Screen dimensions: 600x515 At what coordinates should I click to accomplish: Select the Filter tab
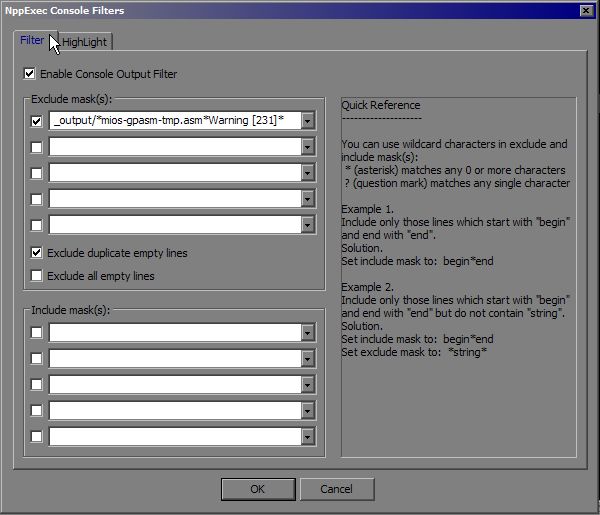point(32,41)
